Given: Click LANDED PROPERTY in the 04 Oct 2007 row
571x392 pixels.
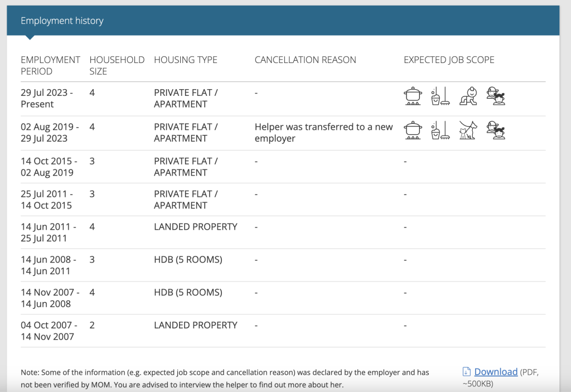Looking at the screenshot, I should 196,325.
